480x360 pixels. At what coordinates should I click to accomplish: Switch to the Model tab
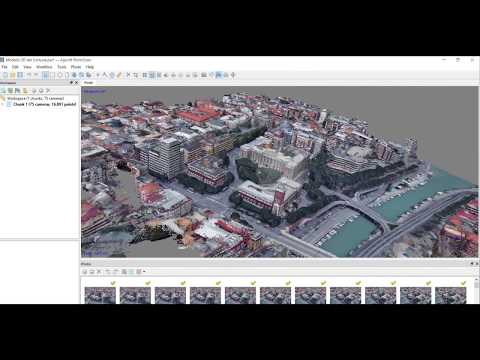(88, 82)
